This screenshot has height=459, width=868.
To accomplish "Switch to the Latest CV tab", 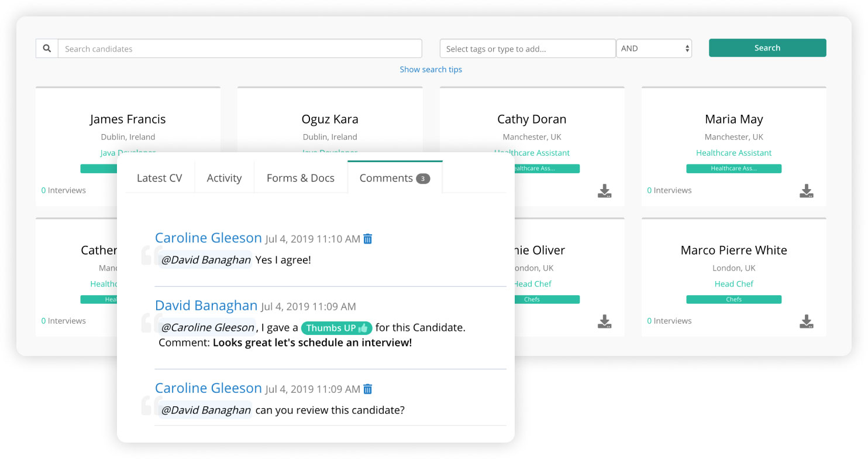I will click(160, 178).
